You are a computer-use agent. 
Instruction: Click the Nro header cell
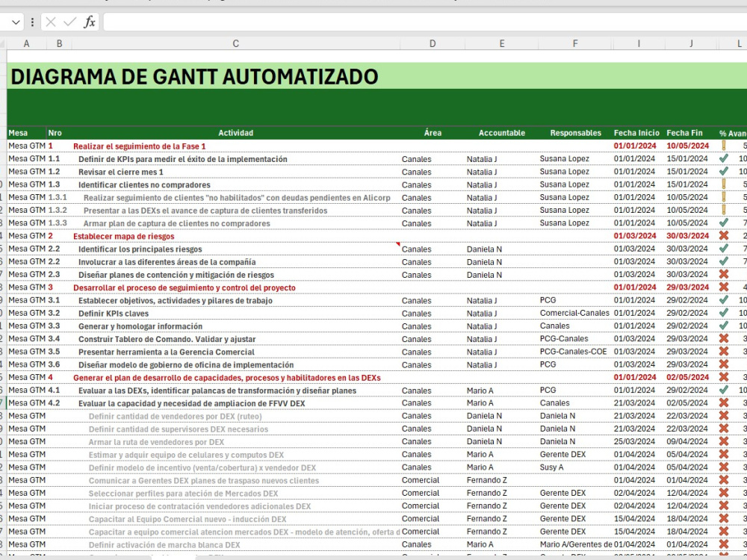click(x=55, y=133)
